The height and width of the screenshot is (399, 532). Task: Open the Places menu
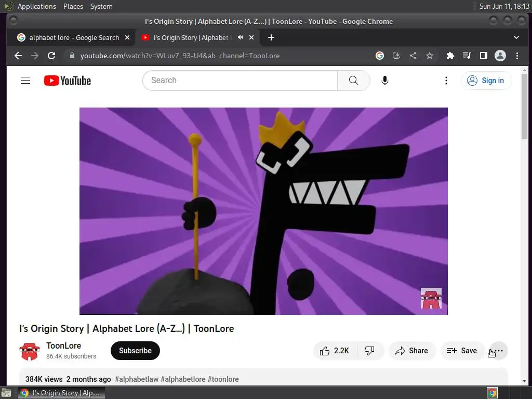[73, 6]
